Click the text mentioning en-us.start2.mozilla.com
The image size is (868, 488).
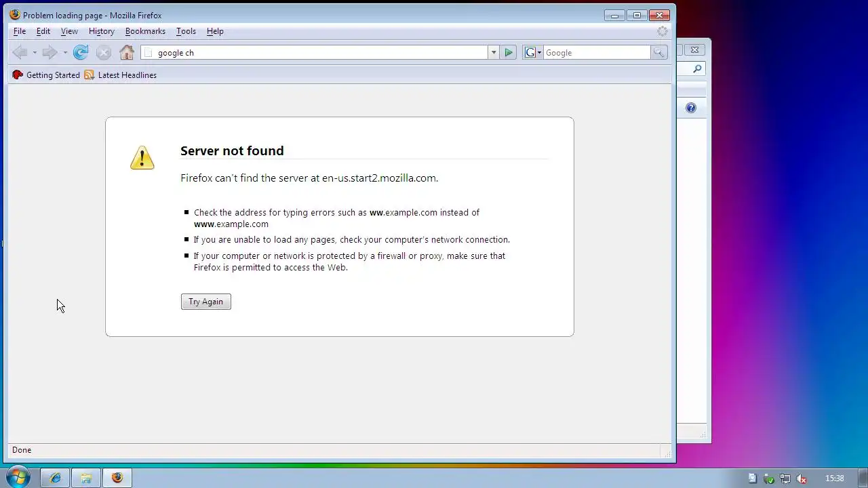(309, 178)
